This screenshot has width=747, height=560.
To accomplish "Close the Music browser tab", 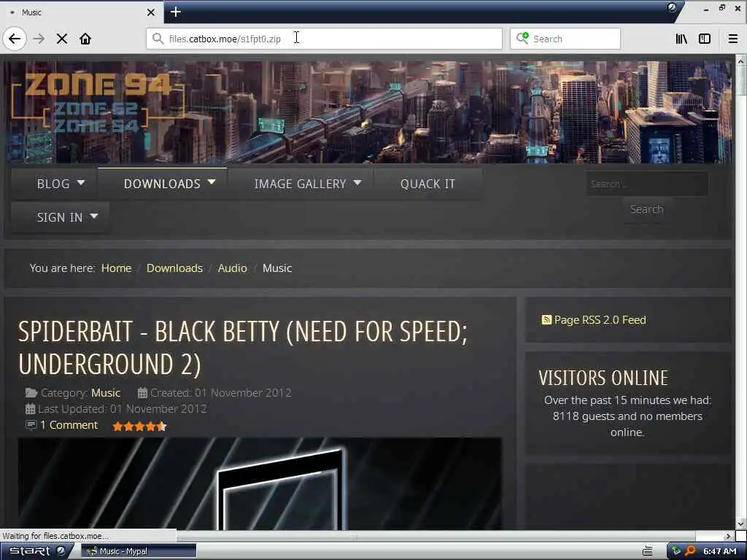I will pyautogui.click(x=151, y=12).
